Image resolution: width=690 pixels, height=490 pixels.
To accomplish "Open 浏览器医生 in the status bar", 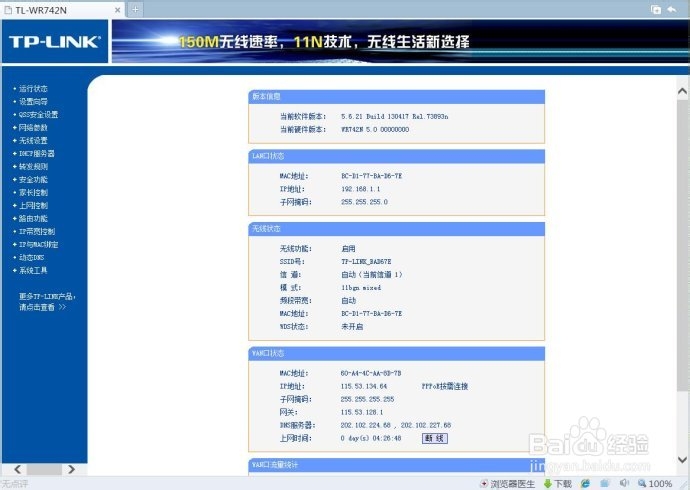I will click(507, 484).
